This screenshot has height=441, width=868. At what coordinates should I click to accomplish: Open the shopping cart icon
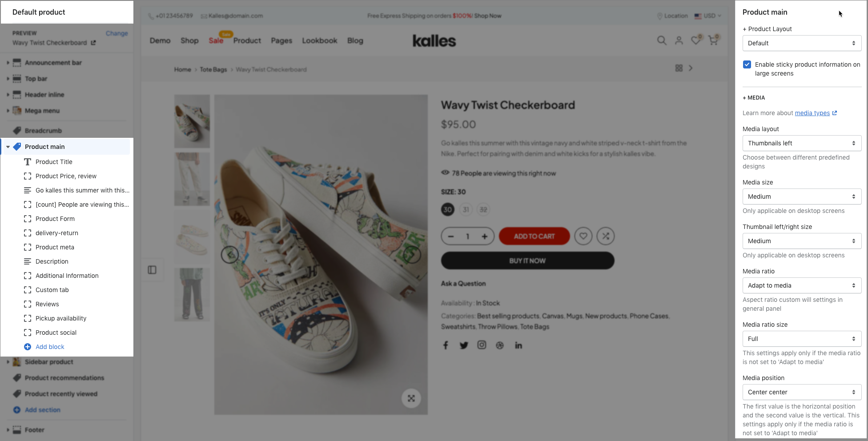(x=713, y=40)
